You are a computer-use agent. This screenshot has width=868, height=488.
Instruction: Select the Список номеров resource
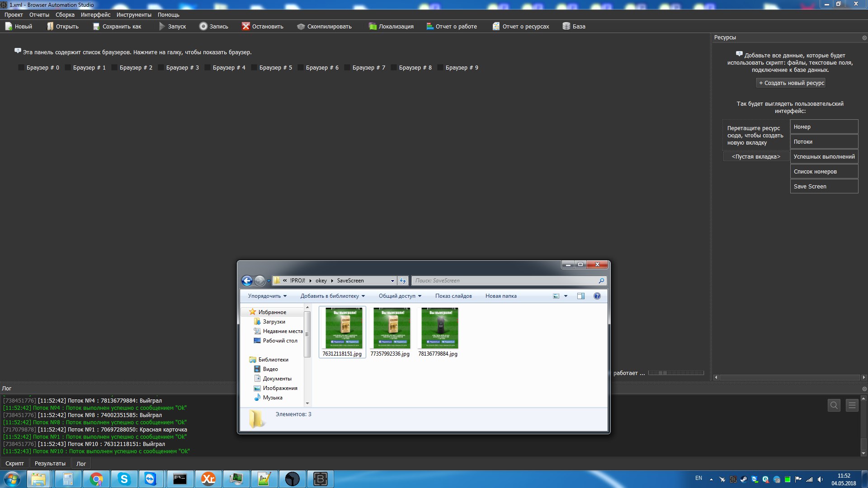click(x=824, y=171)
